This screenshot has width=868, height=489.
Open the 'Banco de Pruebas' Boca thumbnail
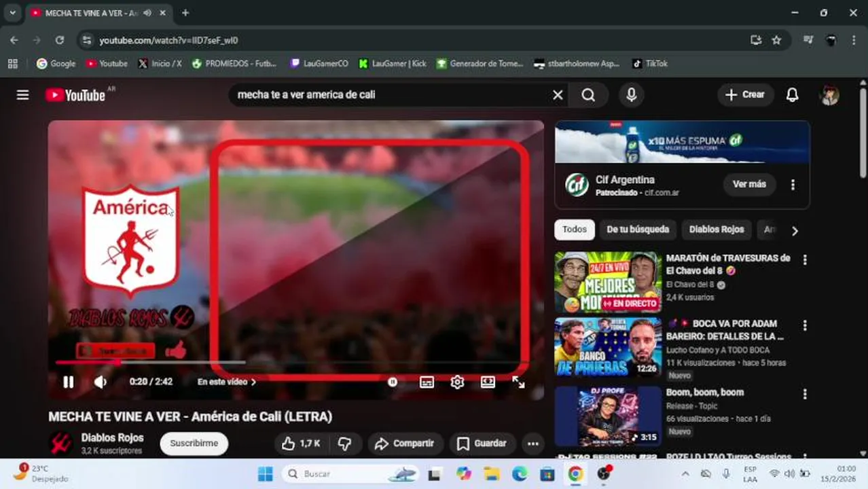click(608, 348)
